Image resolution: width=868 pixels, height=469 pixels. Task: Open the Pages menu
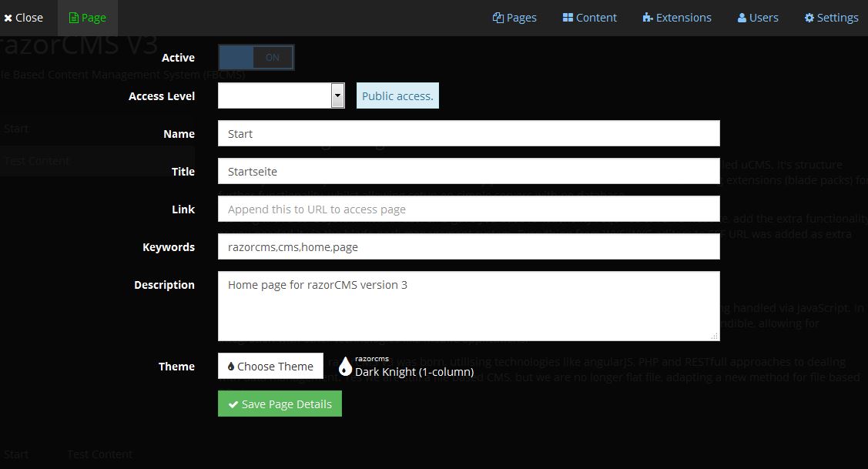[514, 18]
